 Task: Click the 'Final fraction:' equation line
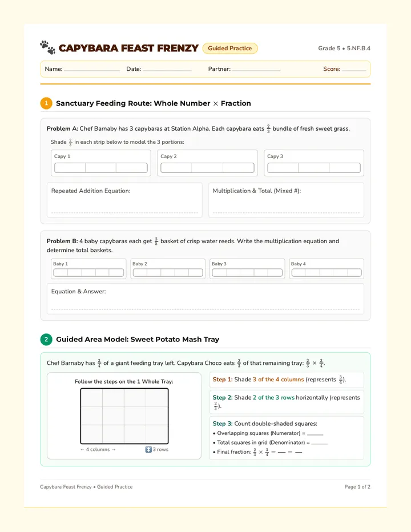[257, 452]
